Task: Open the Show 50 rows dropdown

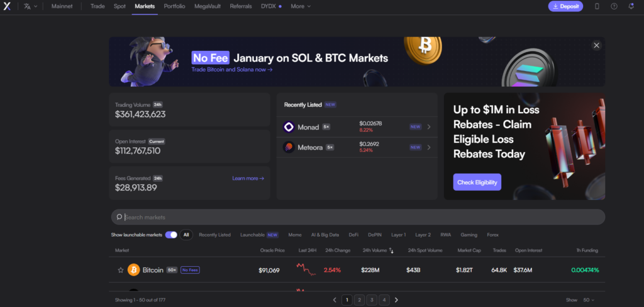Action: pos(589,300)
